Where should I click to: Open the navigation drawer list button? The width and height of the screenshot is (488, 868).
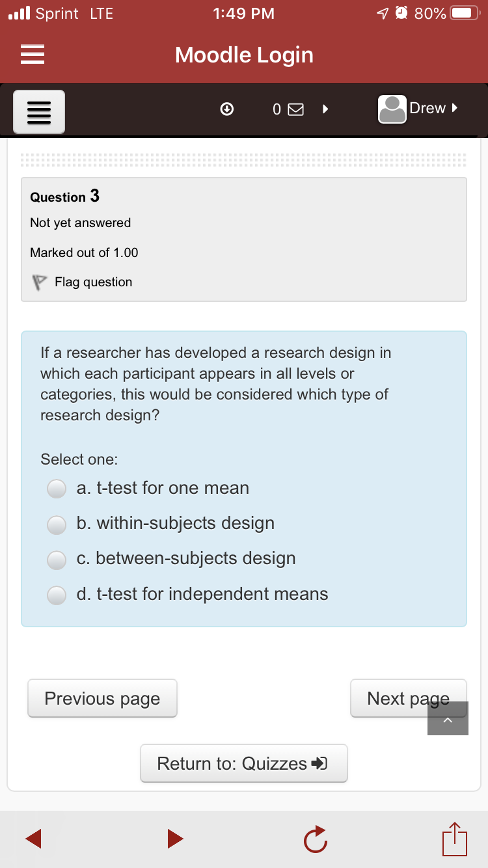click(x=39, y=112)
